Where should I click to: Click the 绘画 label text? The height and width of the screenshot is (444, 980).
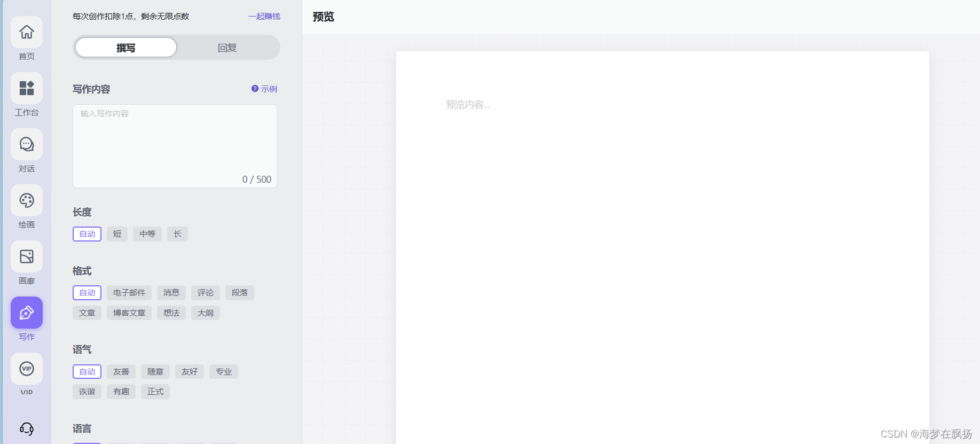click(x=27, y=224)
